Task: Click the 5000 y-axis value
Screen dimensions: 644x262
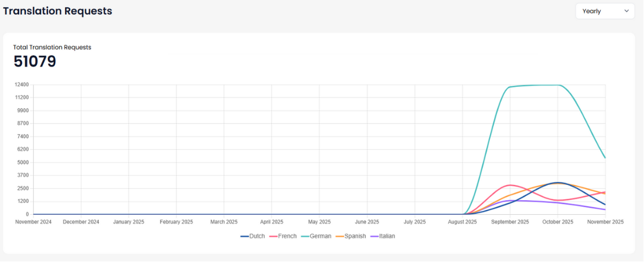Action: click(23, 163)
